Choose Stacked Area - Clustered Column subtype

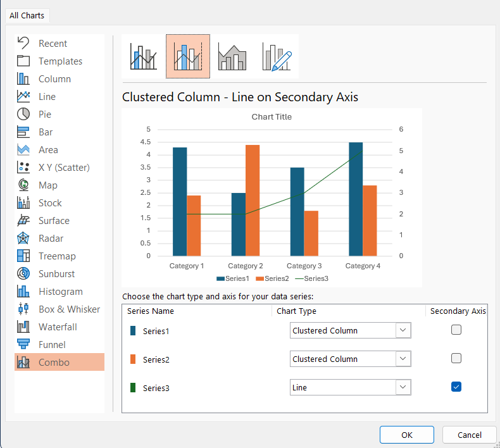tap(232, 56)
